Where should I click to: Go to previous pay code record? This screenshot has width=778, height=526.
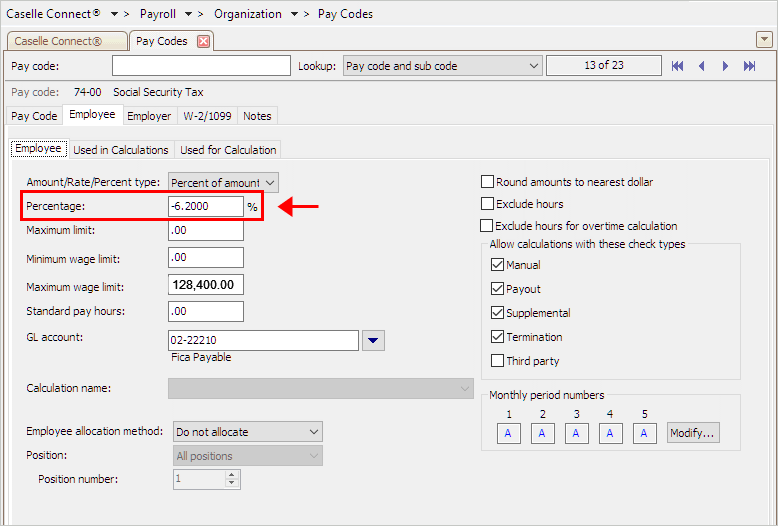(701, 66)
